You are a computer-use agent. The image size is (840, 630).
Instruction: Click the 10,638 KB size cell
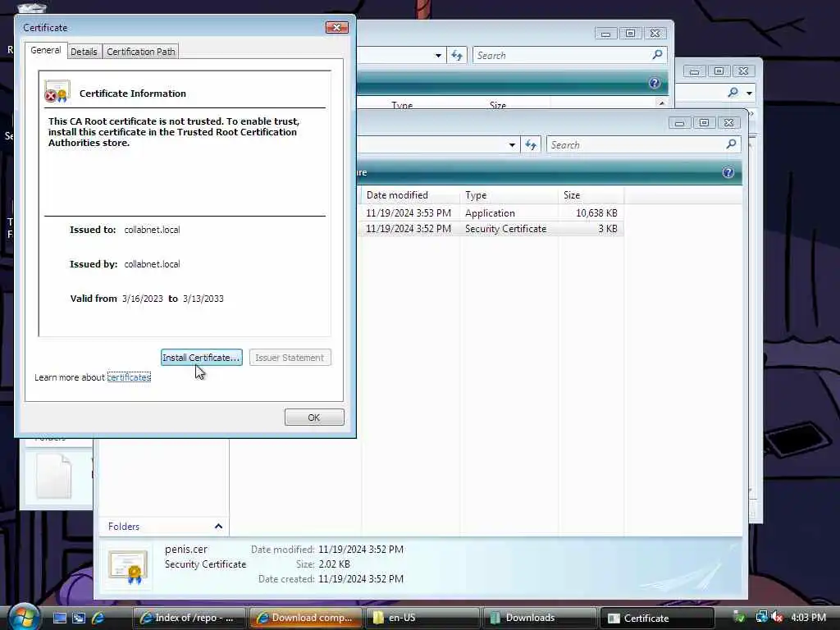tap(596, 212)
